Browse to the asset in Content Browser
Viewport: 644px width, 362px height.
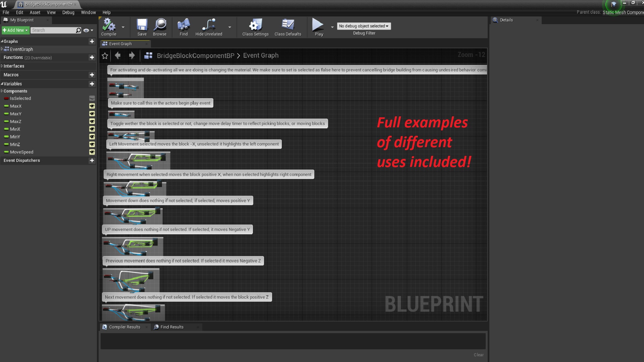point(160,27)
